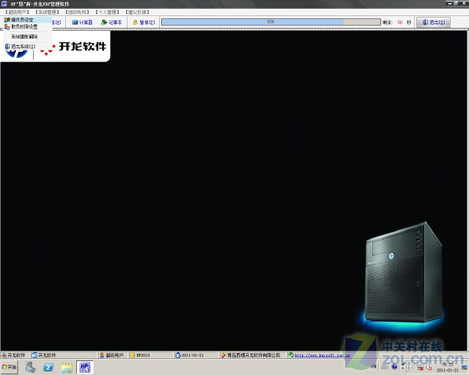Choose the exit system item in dropdown menu
Viewport: 469px width, 375px height.
pyautogui.click(x=21, y=46)
